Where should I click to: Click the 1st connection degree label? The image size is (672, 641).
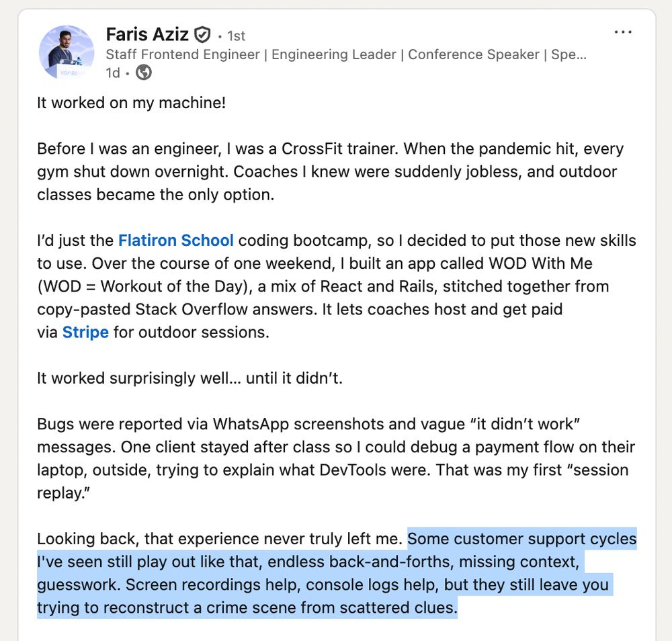[236, 36]
